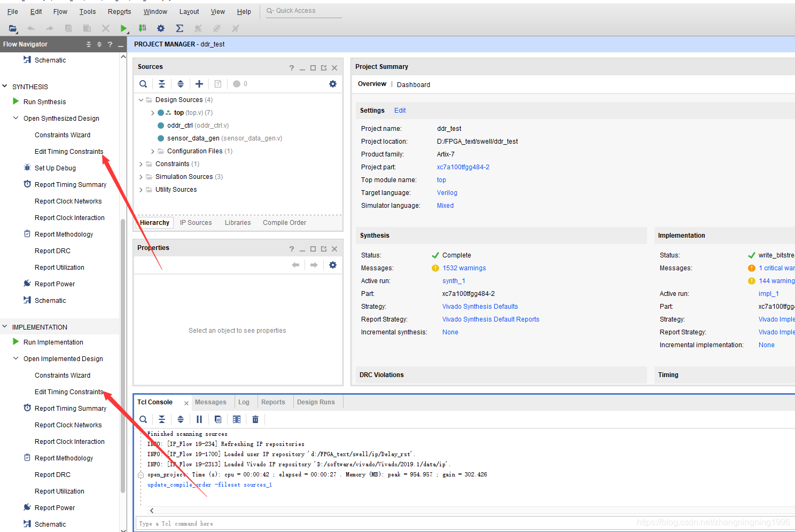Toggle column selection in Tcl Console
Viewport: 795px width, 532px height.
[237, 419]
